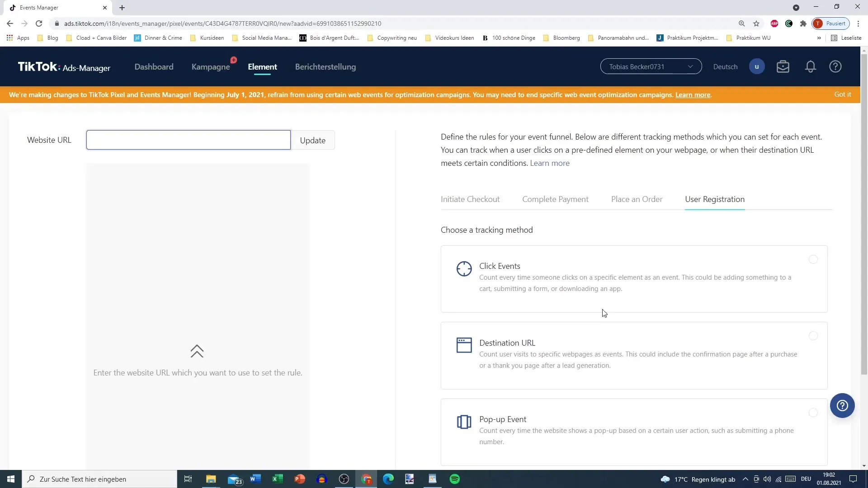
Task: Dismiss the banner with Got it
Action: (x=842, y=94)
